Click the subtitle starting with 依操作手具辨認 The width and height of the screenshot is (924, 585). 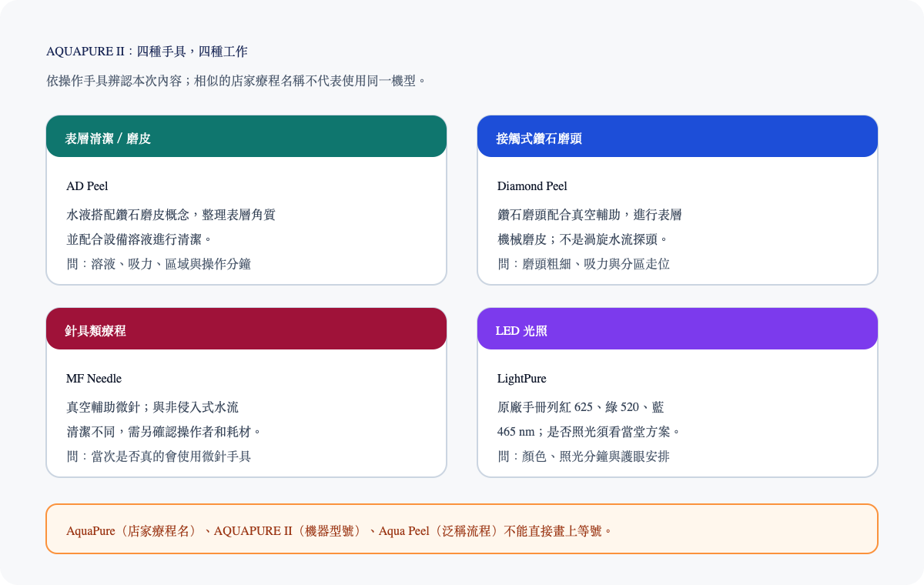236,80
